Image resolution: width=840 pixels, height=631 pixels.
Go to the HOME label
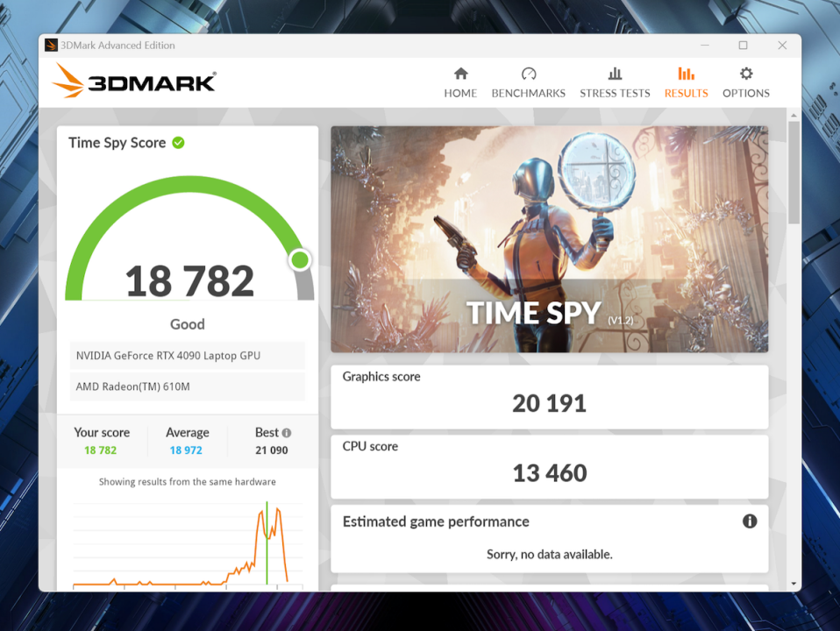(x=460, y=93)
